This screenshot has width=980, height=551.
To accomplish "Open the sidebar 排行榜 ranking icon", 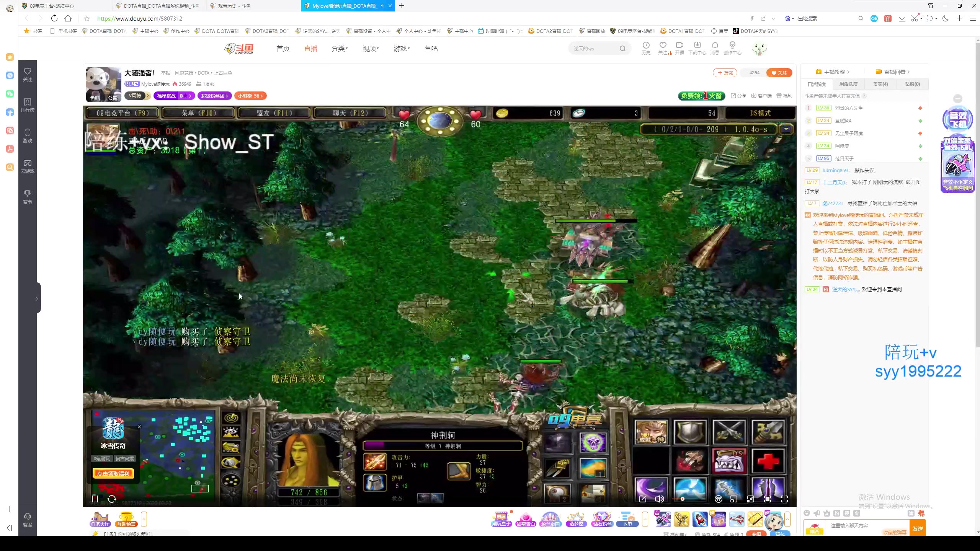I will click(28, 105).
